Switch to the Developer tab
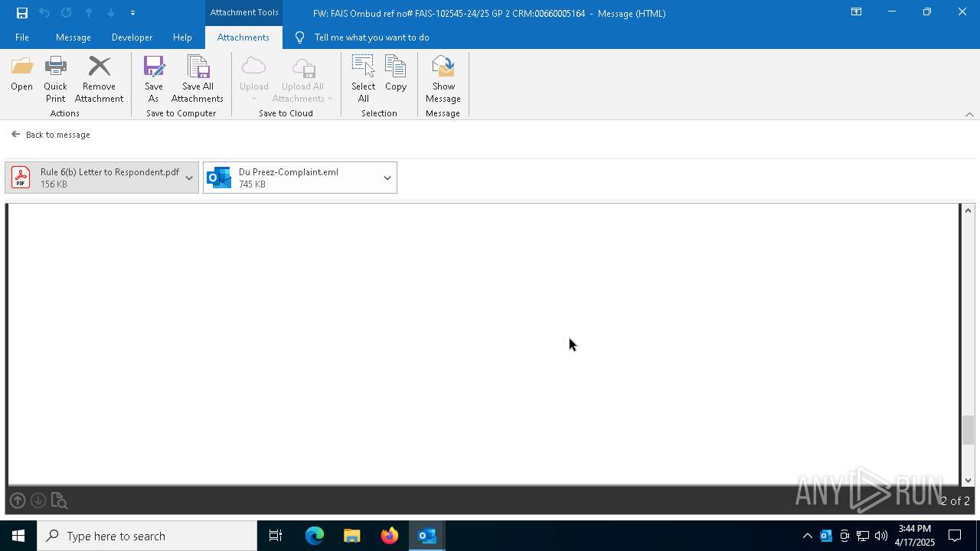Viewport: 980px width, 551px height. [x=132, y=37]
